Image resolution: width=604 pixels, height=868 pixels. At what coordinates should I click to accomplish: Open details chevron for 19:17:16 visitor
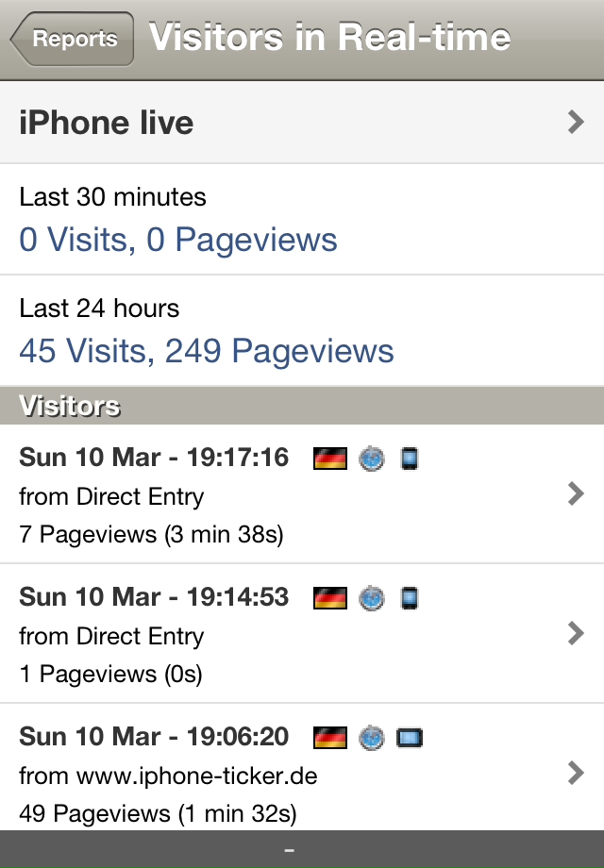tap(576, 493)
